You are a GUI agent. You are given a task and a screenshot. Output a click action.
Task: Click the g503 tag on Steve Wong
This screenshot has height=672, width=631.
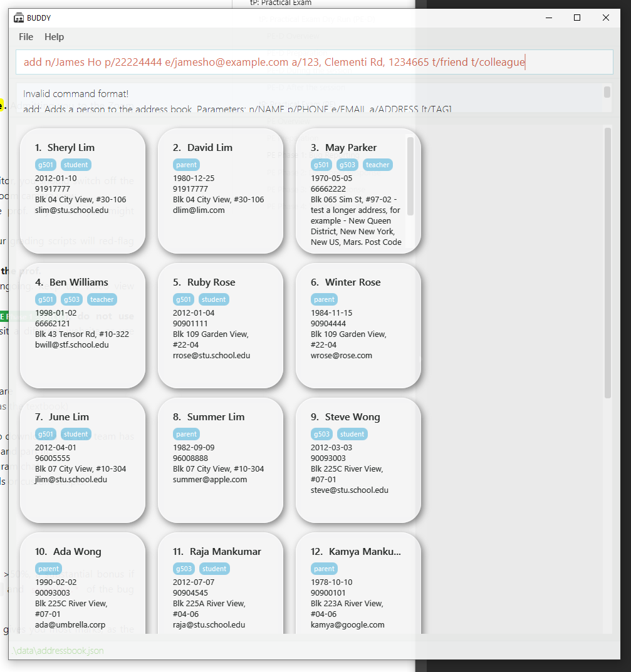click(x=321, y=434)
